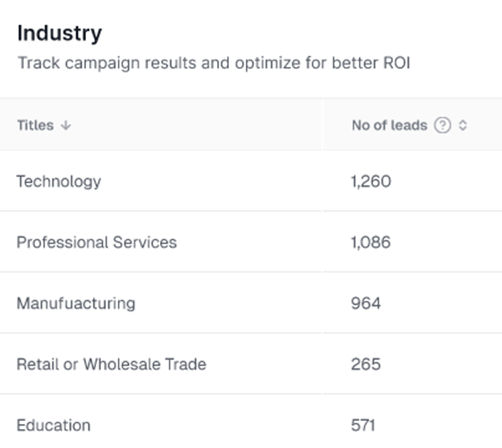Click the Education title text
The width and height of the screenshot is (502, 448).
point(53,425)
